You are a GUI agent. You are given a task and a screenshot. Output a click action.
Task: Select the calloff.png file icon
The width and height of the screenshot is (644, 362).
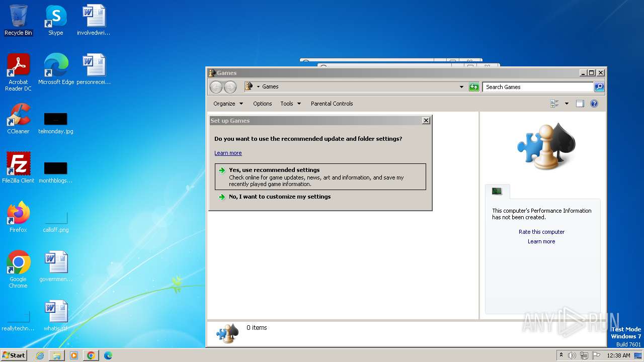pos(55,221)
